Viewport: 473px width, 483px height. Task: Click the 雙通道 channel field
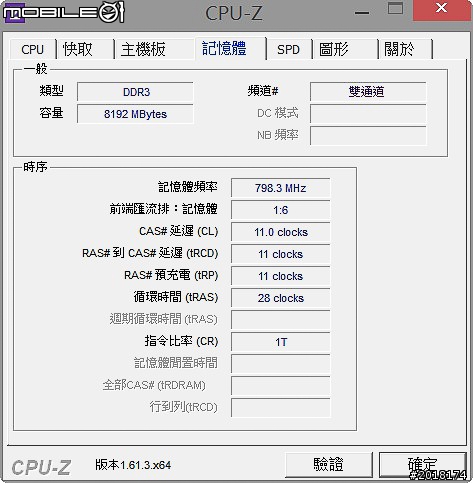pyautogui.click(x=368, y=92)
